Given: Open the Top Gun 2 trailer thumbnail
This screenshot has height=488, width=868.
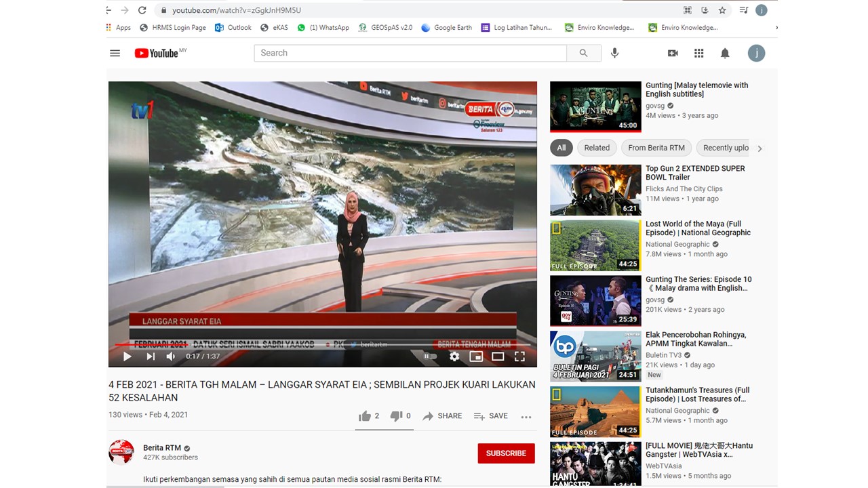Looking at the screenshot, I should 595,190.
